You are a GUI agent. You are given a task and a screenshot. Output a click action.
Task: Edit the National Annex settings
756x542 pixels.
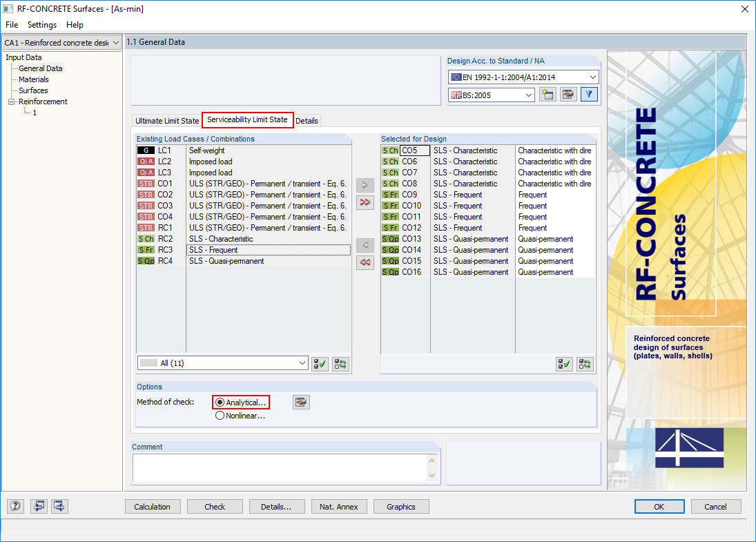tap(568, 94)
